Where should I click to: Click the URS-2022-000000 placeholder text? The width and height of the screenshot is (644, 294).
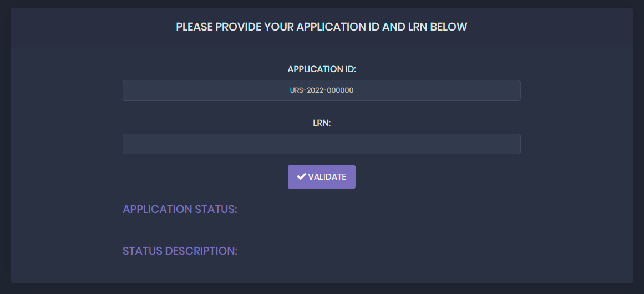(322, 90)
